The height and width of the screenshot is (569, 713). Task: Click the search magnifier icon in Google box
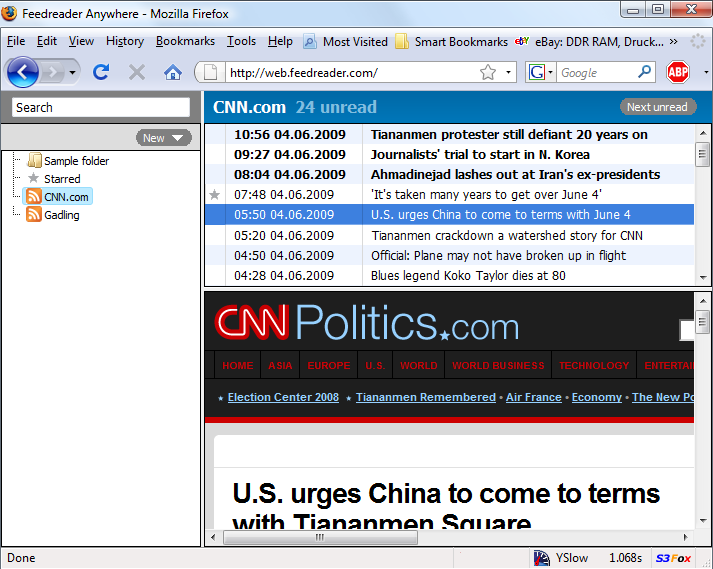tap(645, 72)
